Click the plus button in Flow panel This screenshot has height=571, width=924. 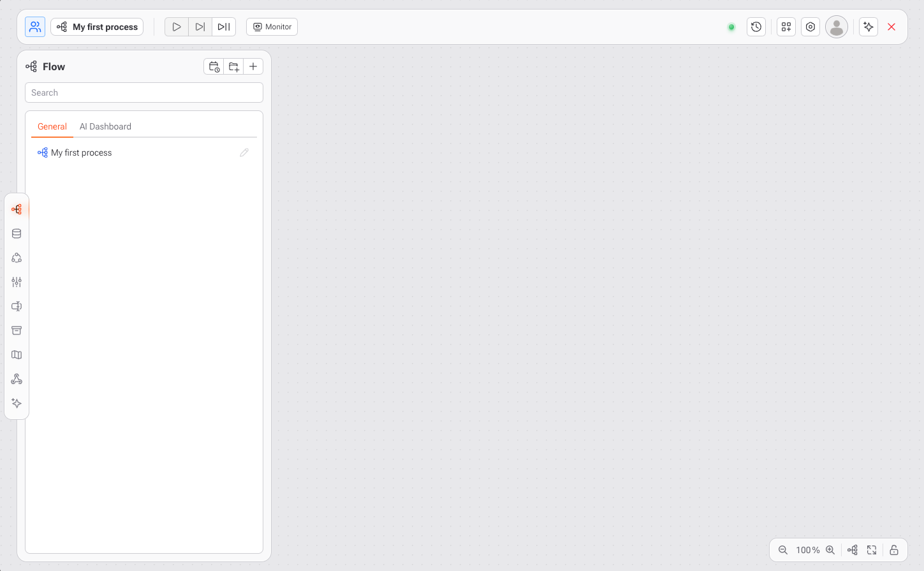click(x=253, y=66)
